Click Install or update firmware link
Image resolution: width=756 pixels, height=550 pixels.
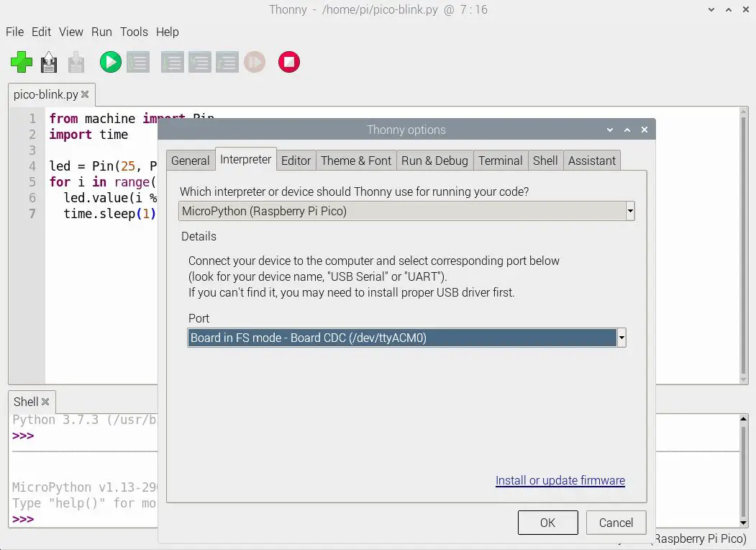coord(560,480)
